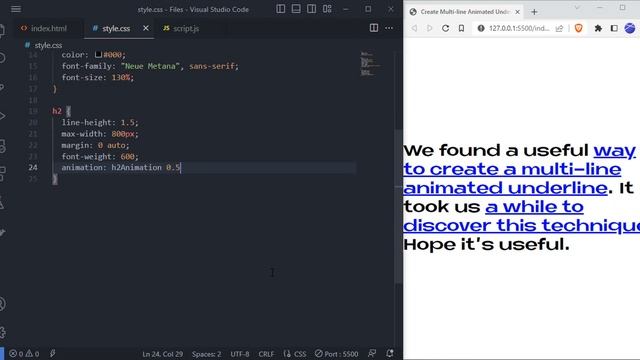Open Customize Layout icon in title bar
The width and height of the screenshot is (640, 360).
327,9
